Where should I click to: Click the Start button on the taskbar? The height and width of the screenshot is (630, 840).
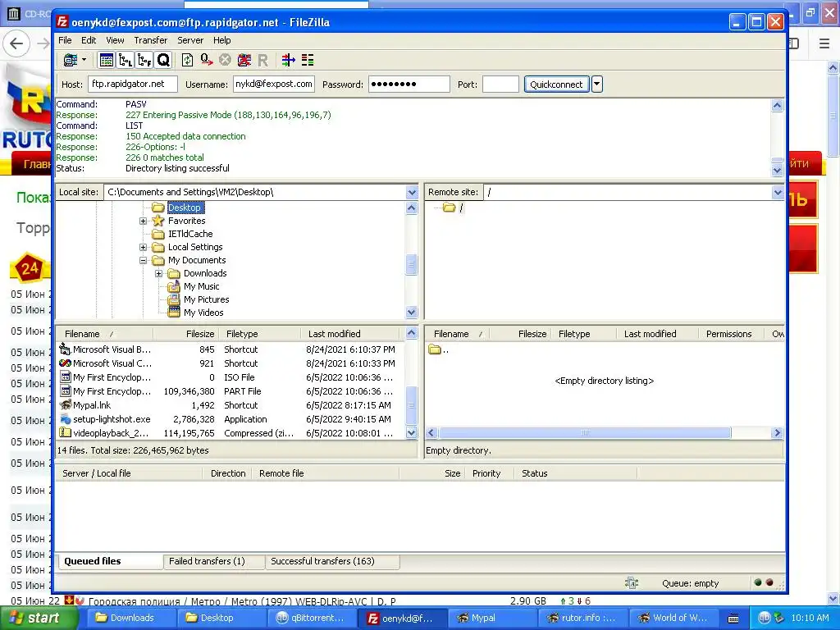click(39, 619)
